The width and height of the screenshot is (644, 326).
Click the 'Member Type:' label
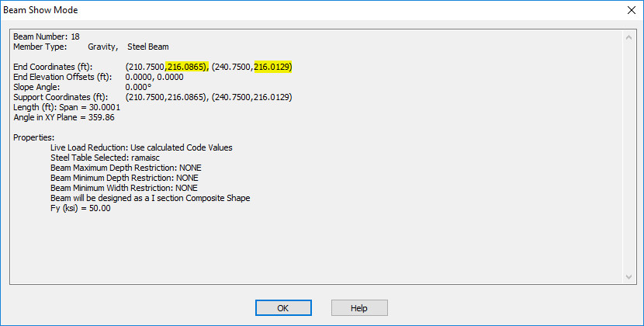[40, 47]
